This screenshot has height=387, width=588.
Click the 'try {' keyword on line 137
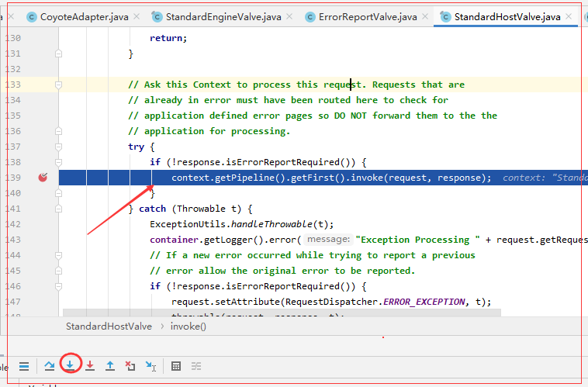[x=141, y=147]
